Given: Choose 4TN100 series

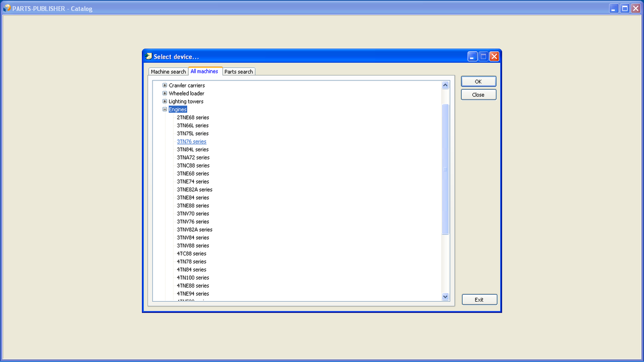Looking at the screenshot, I should (x=193, y=279).
